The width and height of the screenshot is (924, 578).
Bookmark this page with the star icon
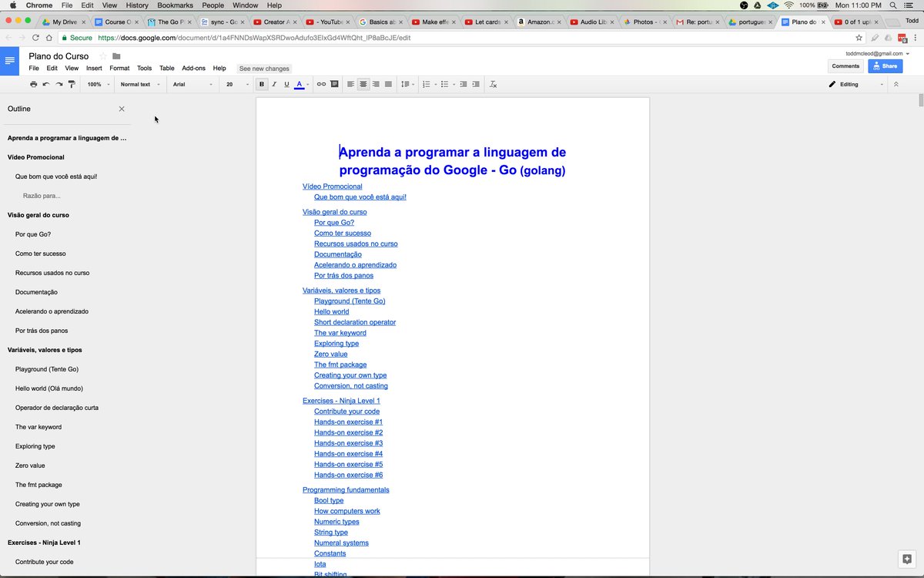859,37
